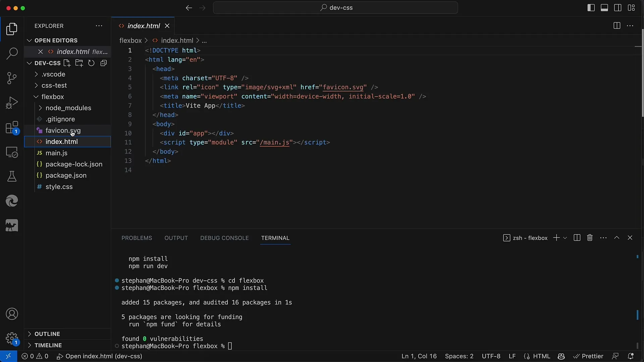Toggle primary side bar visibility

pyautogui.click(x=591, y=8)
